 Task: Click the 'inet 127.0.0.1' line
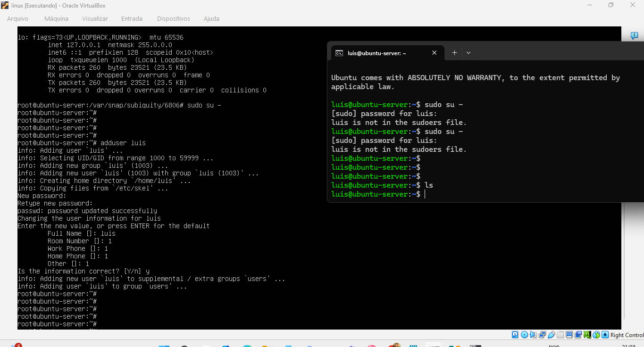tap(110, 45)
